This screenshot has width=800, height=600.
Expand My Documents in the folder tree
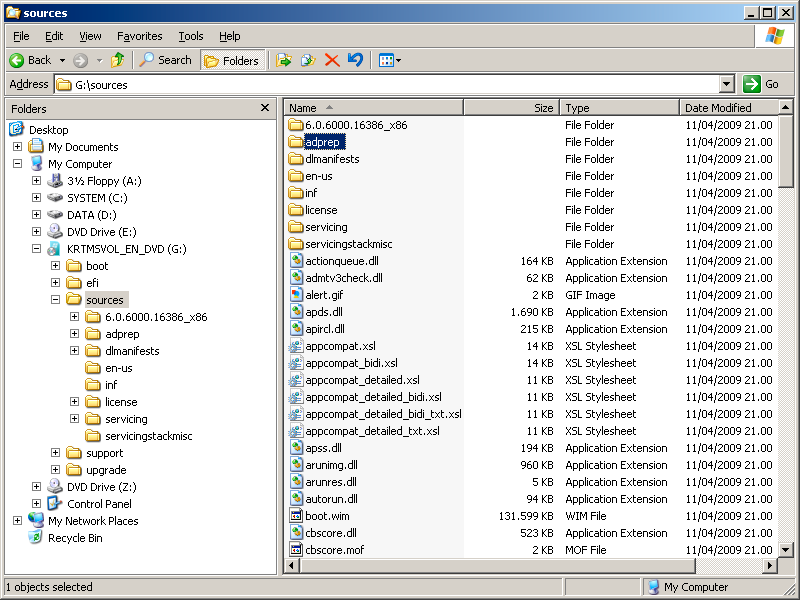[x=17, y=147]
